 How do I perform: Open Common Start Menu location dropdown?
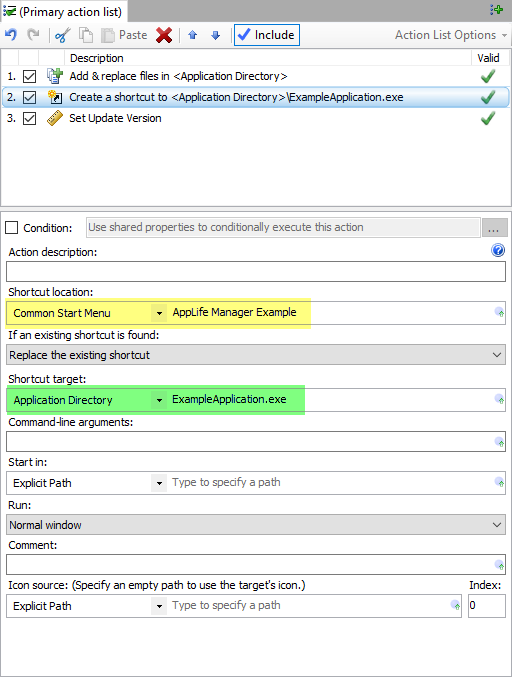159,313
